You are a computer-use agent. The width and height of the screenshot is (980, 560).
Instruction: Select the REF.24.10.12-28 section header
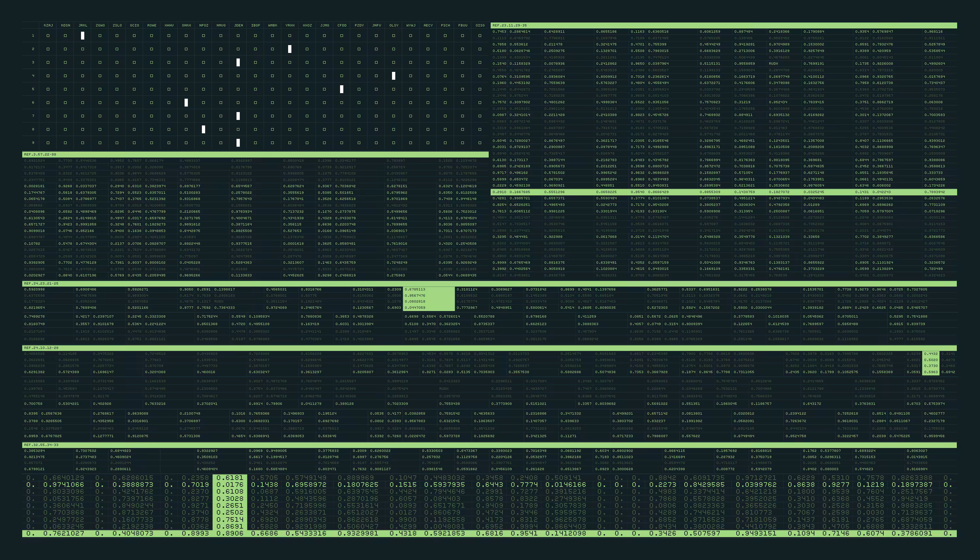click(489, 348)
